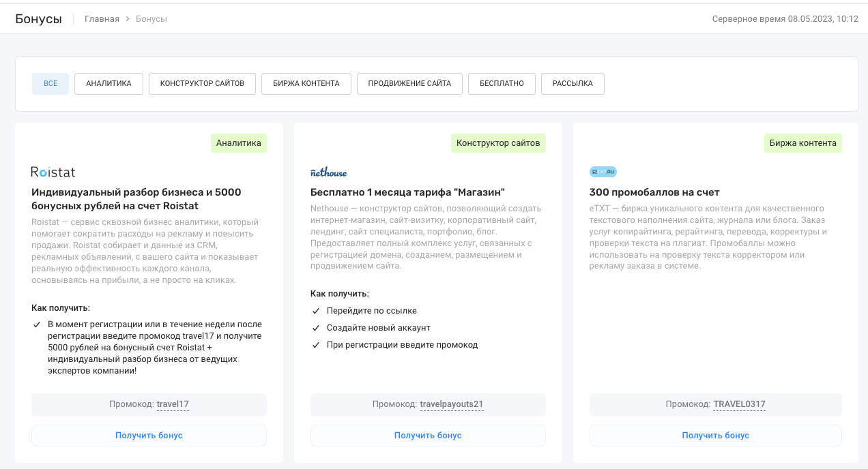The image size is (868, 469).
Task: Click the eTXT service description text
Action: [x=708, y=237]
